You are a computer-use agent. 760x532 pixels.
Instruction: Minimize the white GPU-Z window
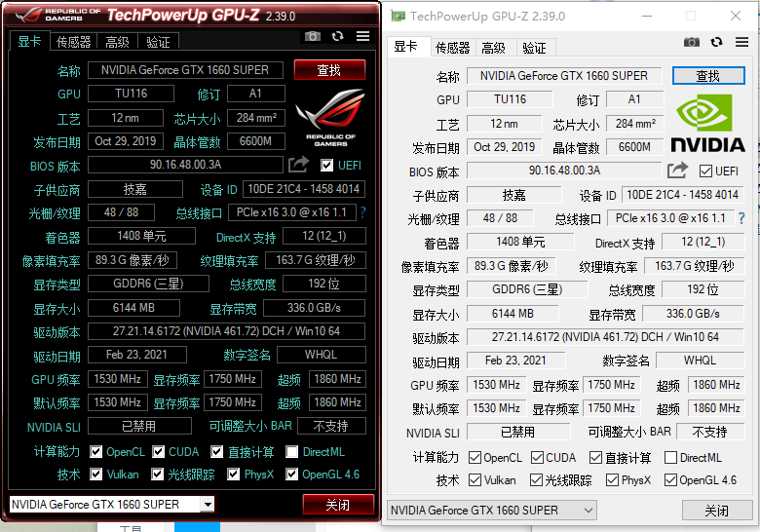647,16
